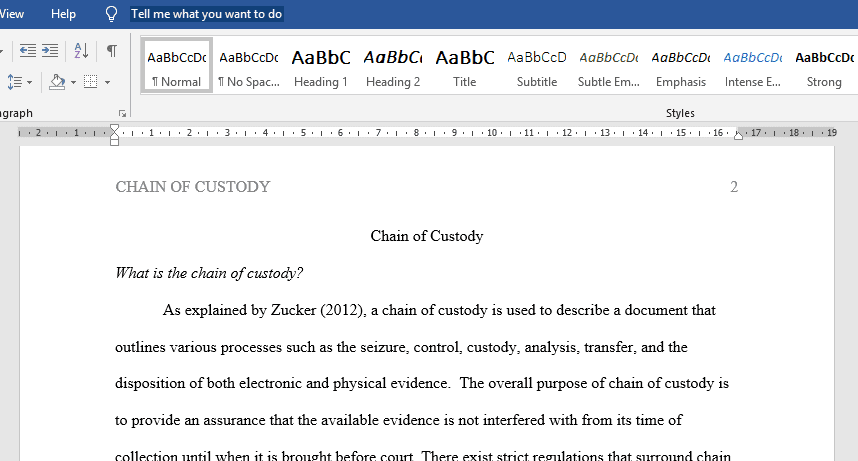Image resolution: width=858 pixels, height=461 pixels.
Task: Apply the Emphasis style
Action: 681,66
